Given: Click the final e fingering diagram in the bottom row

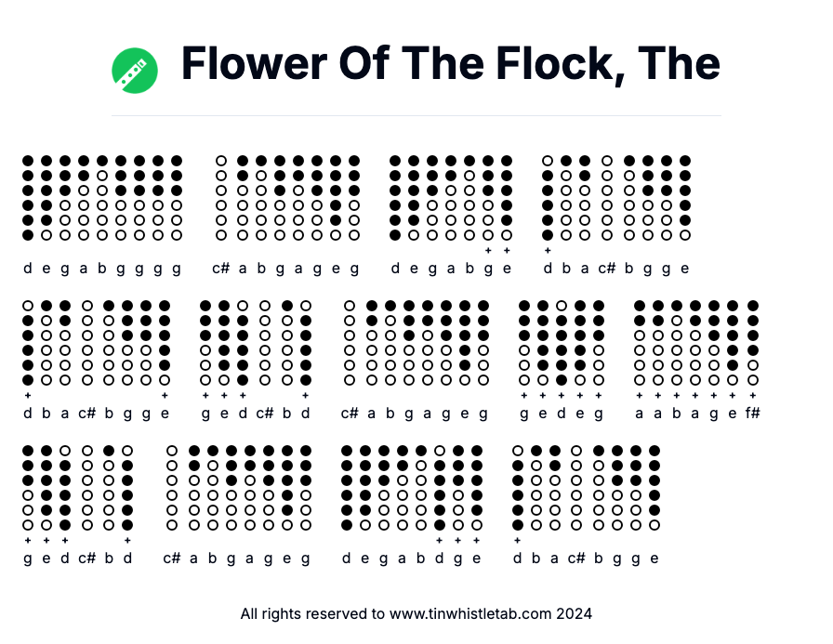Looking at the screenshot, I should pyautogui.click(x=654, y=488).
